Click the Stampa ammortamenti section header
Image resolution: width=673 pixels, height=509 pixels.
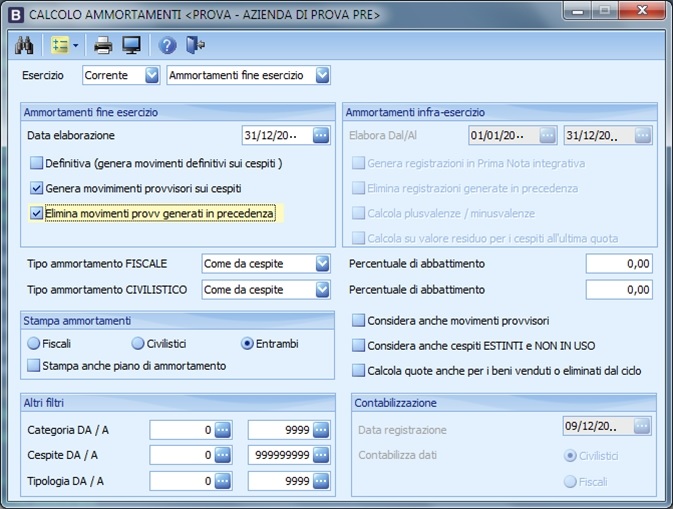[178, 321]
